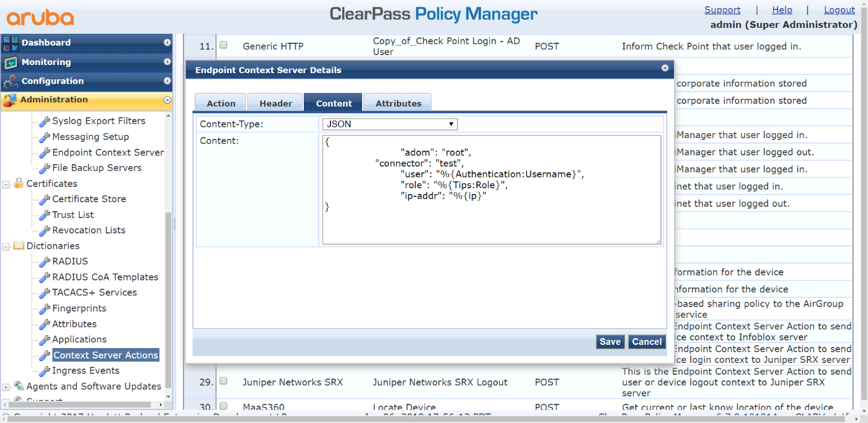Collapse the Dictionaries tree node
868x423 pixels.
coord(6,246)
